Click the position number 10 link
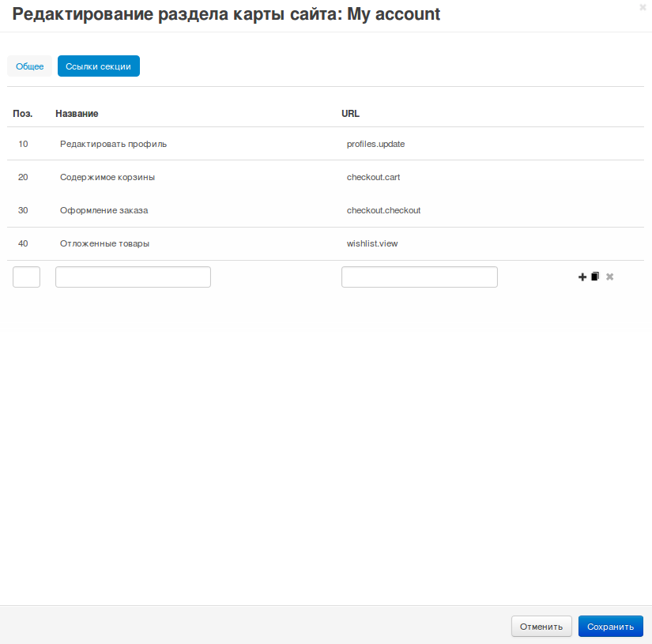The image size is (652, 644). coord(23,144)
